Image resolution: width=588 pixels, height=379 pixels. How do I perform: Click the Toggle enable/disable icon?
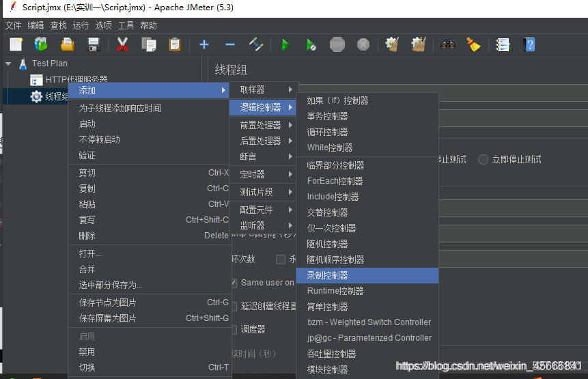255,44
